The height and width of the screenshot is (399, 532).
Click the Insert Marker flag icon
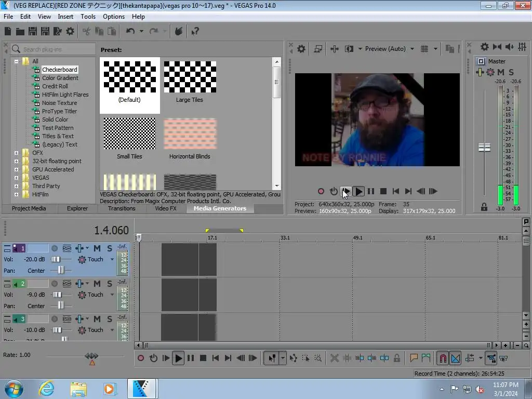414,358
